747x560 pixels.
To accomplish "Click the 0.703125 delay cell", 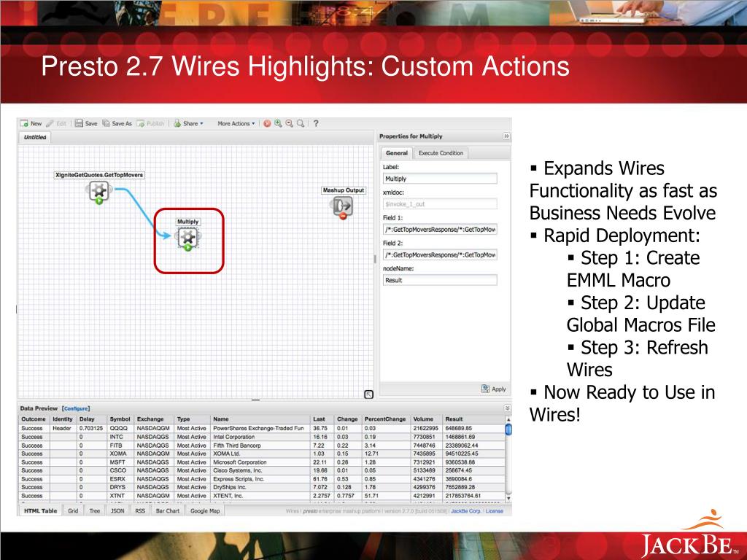I will click(91, 428).
